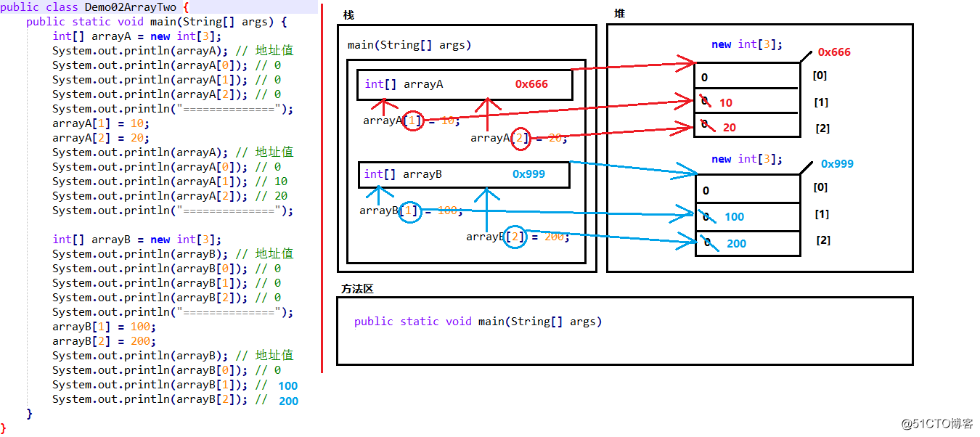Viewport: 980px width, 437px height.
Task: Click the class declaration Demo02ArrayTwo code line
Action: click(94, 7)
